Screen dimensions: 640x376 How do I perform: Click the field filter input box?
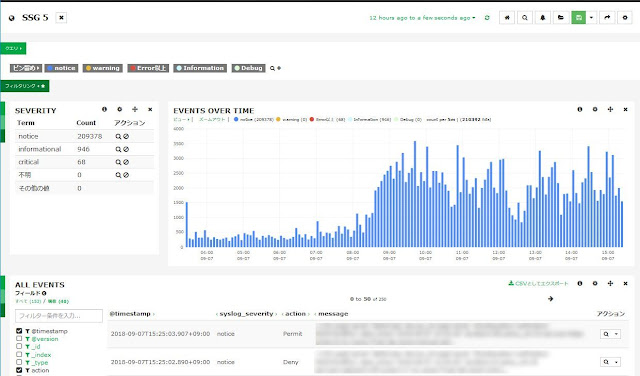tap(59, 316)
